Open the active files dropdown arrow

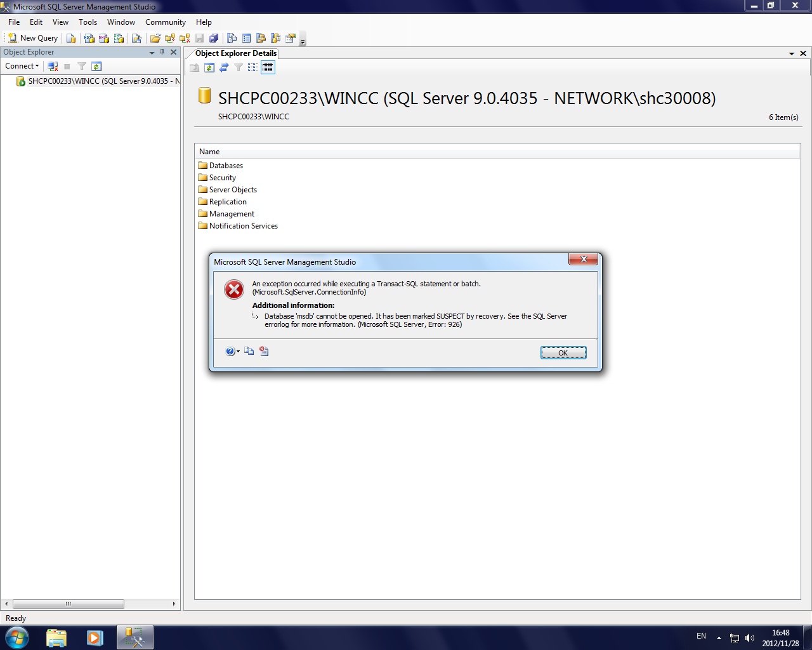click(792, 54)
